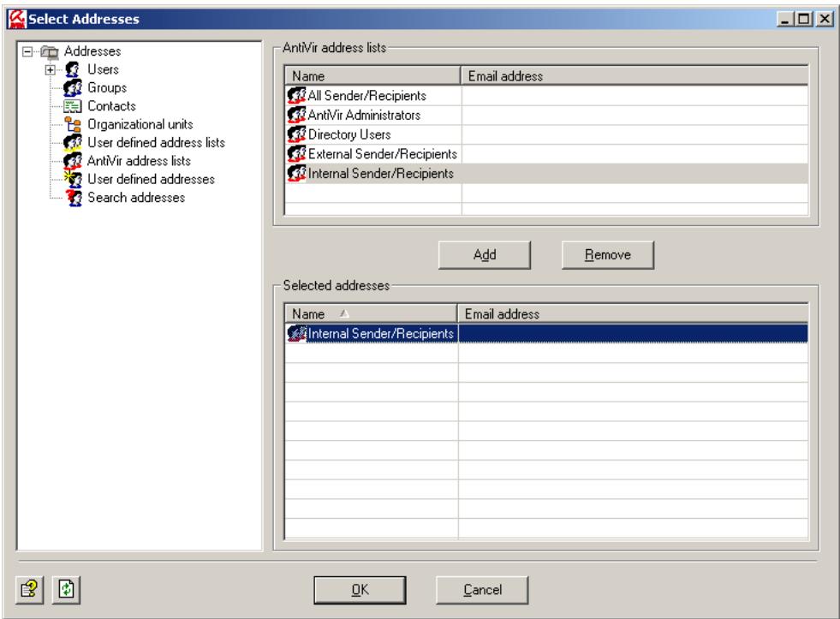Click the User defined addresses icon
Viewport: 840px width, 619px height.
[x=72, y=179]
